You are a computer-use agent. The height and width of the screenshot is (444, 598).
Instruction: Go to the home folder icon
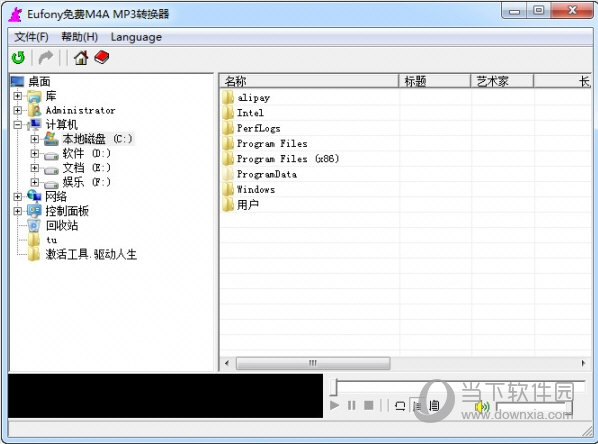tap(81, 58)
